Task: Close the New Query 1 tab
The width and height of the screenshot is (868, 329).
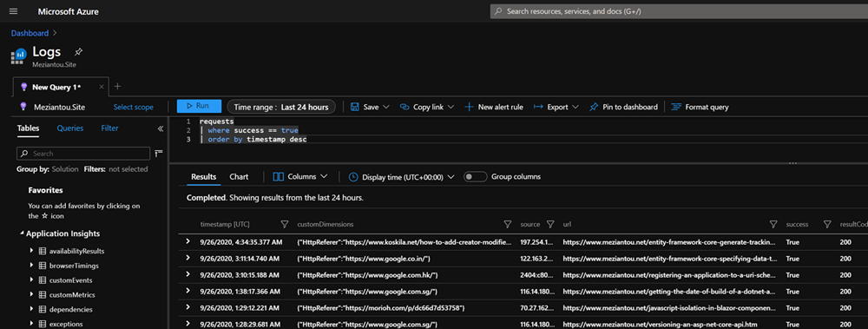Action: pos(102,87)
